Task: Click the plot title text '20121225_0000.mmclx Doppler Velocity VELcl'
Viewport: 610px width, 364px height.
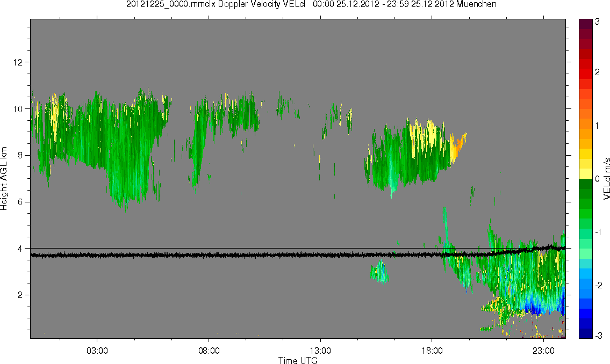Action: [215, 4]
